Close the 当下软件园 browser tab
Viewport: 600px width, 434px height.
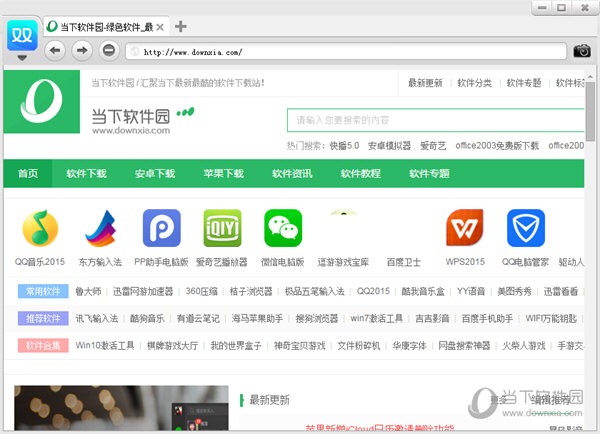160,27
